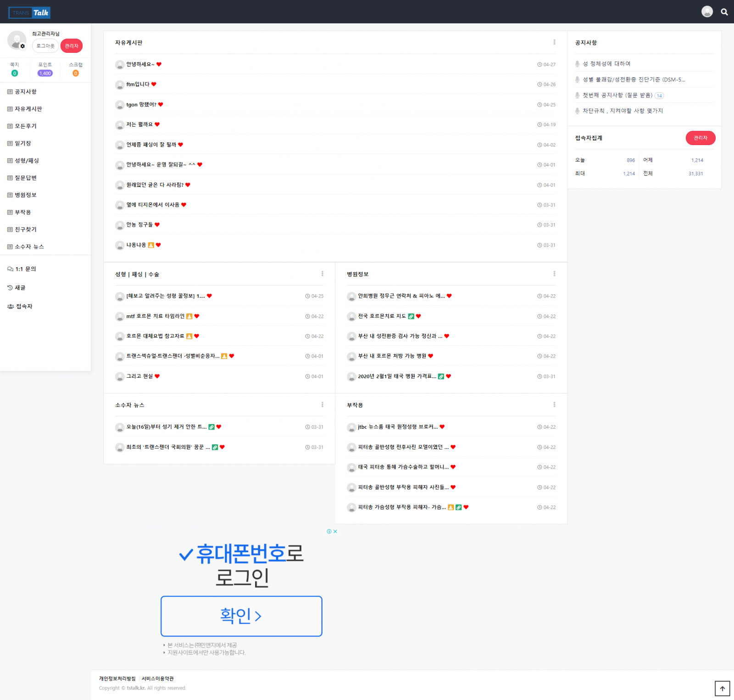Go to 1:1 문의 in sidebar

pos(25,269)
